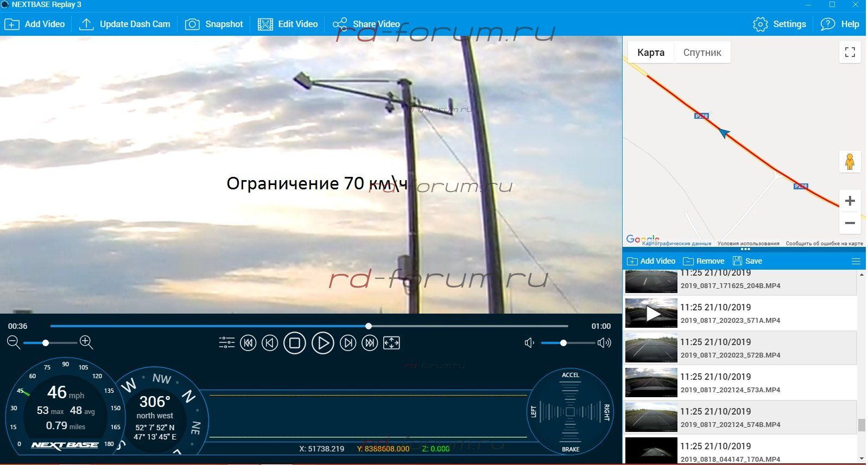Mute audio with the speaker icon
868x465 pixels.
(529, 343)
